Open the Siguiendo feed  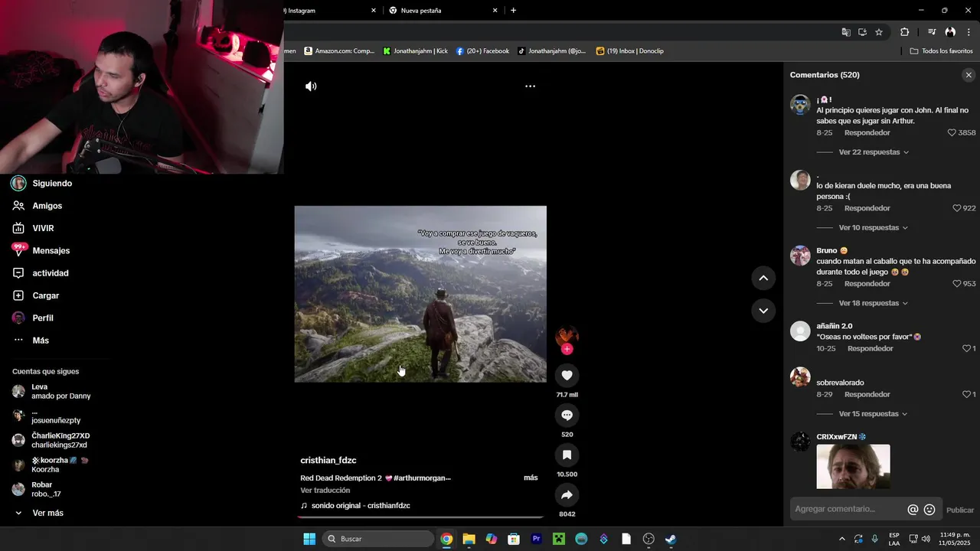point(52,184)
